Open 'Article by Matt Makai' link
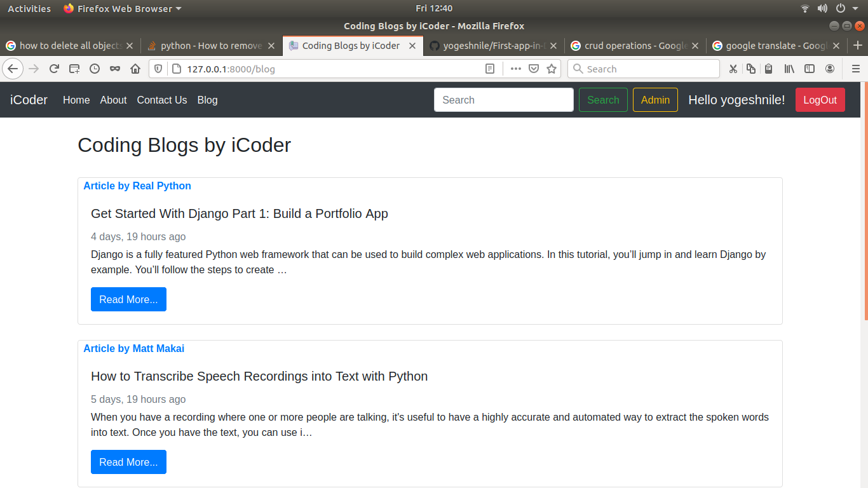868x488 pixels. click(x=134, y=348)
